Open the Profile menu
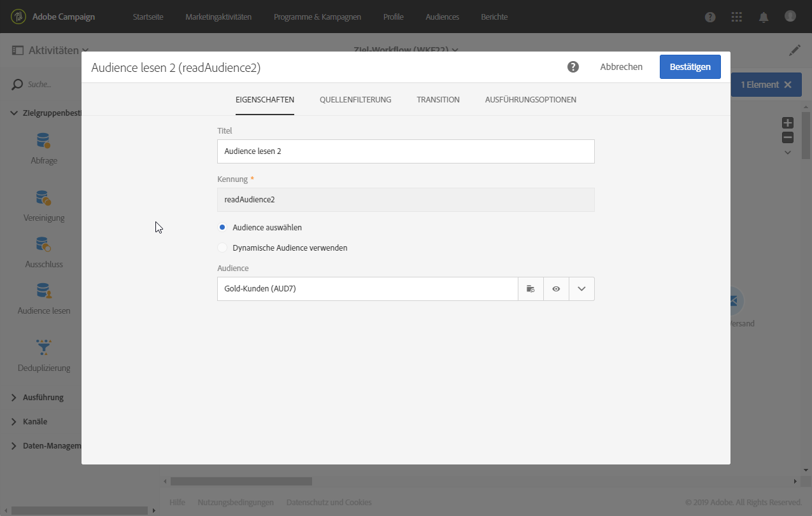812x516 pixels. coord(394,17)
